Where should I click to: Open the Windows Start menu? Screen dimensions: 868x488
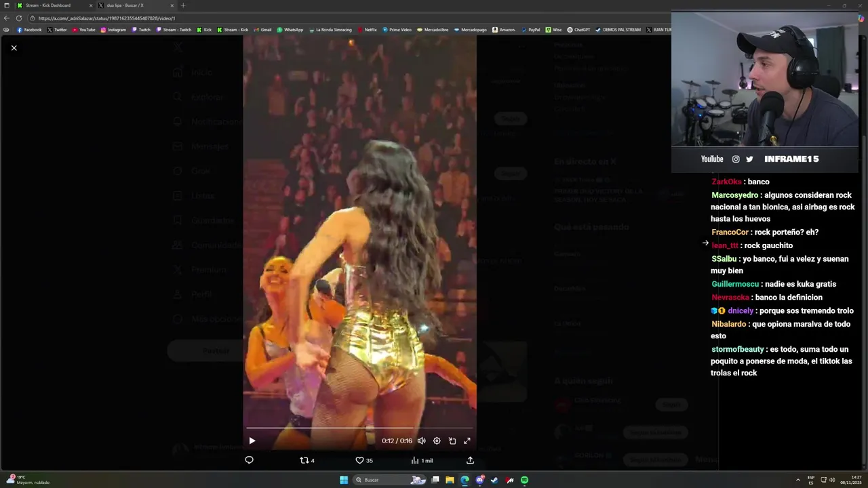(x=344, y=480)
